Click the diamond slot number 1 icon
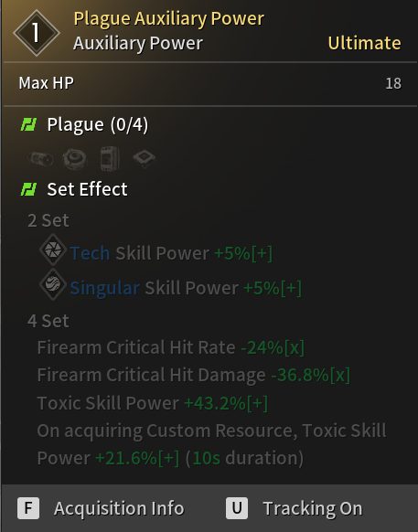Viewport: 418px width, 532px height. pos(37,33)
